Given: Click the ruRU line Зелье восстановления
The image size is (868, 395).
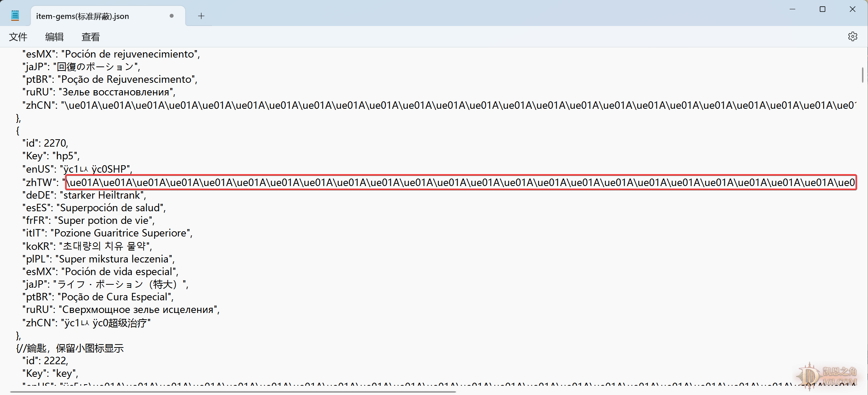Looking at the screenshot, I should [x=99, y=92].
